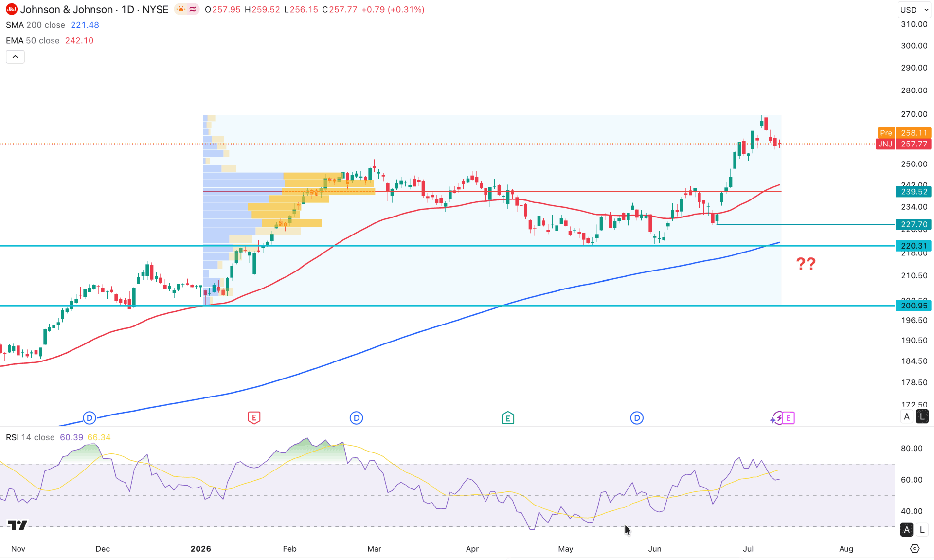Click the Feb label on time axis
This screenshot has width=934, height=560.
[289, 549]
